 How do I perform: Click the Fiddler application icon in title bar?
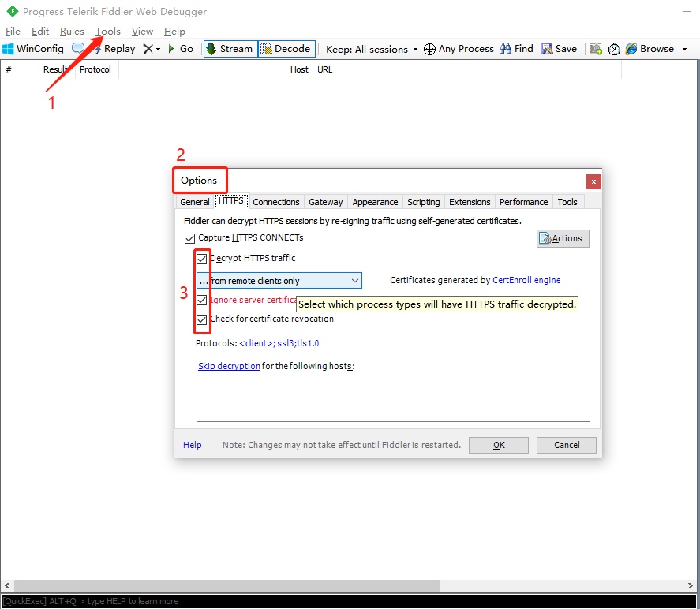point(13,11)
